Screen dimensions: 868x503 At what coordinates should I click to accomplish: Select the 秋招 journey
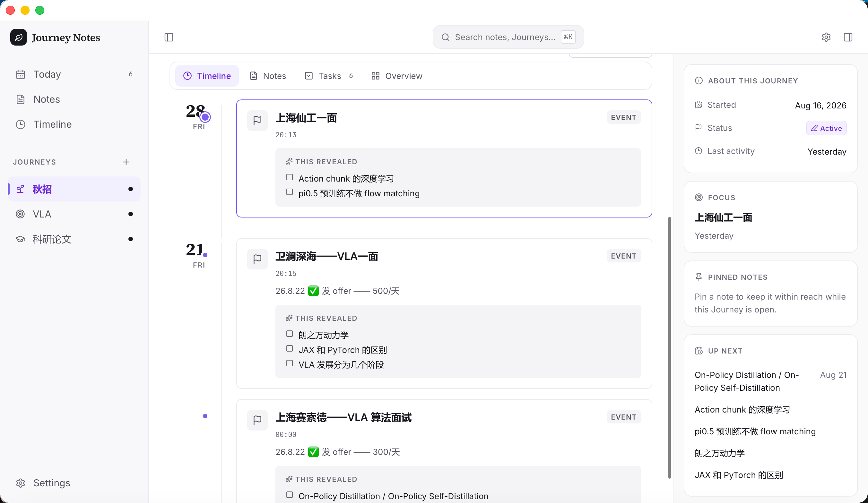coord(74,189)
